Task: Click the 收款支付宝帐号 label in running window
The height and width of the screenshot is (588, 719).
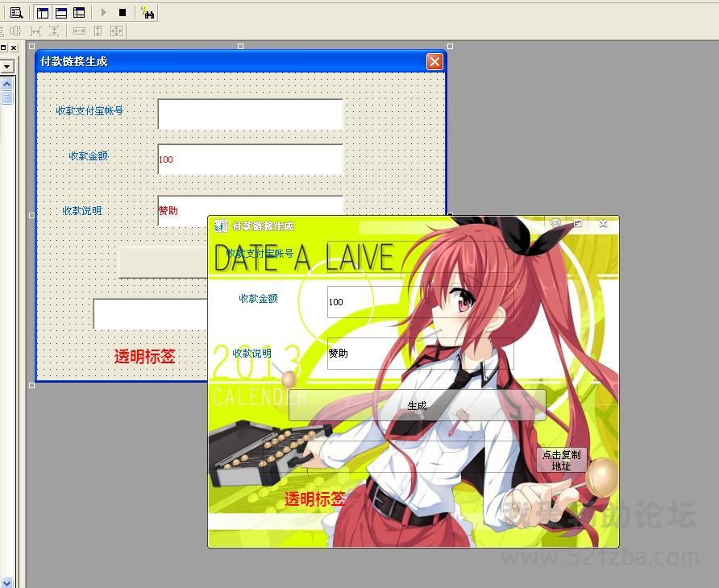Action: coord(260,253)
